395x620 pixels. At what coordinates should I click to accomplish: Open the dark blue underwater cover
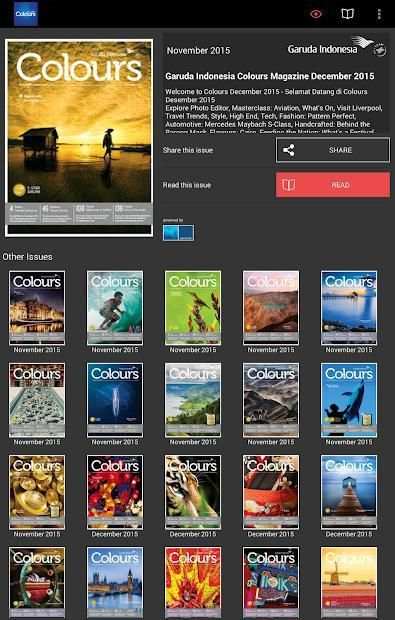point(115,400)
